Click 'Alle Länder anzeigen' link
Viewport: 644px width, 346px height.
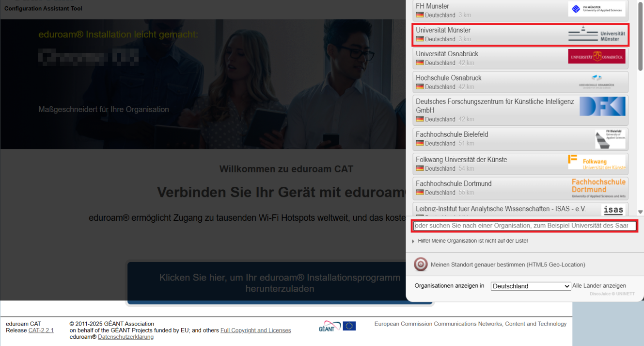599,286
